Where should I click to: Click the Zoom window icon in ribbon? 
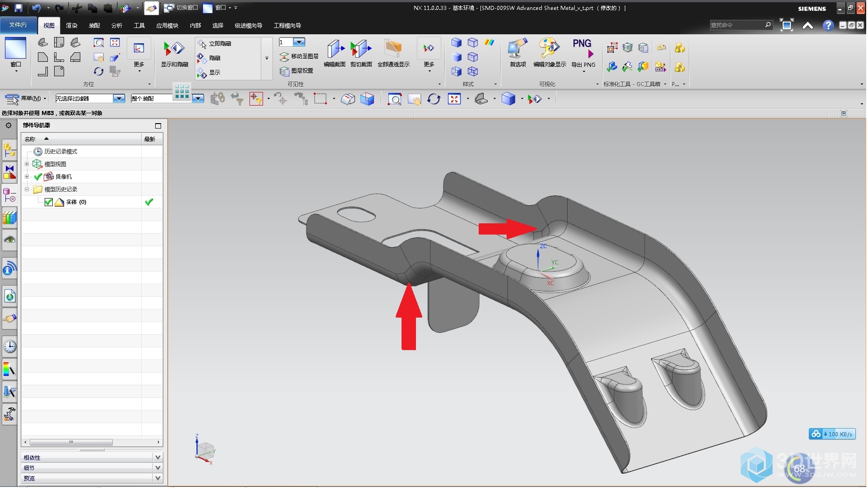click(x=98, y=43)
